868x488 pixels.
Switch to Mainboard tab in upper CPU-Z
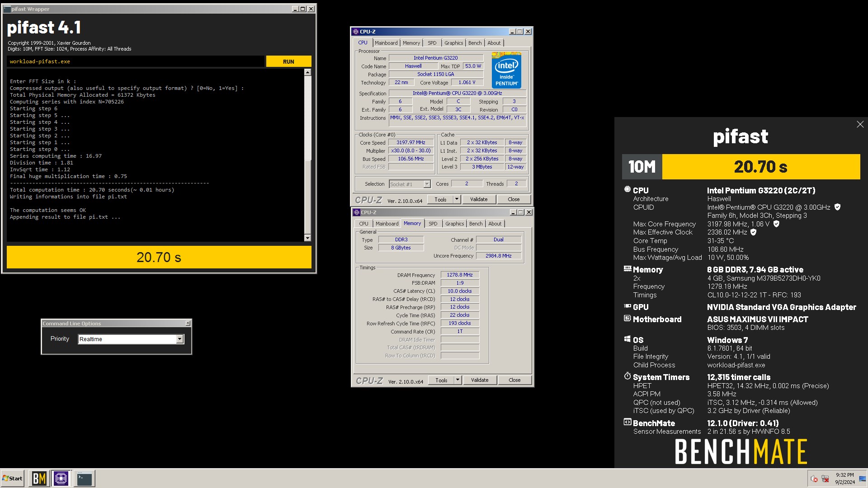(386, 43)
